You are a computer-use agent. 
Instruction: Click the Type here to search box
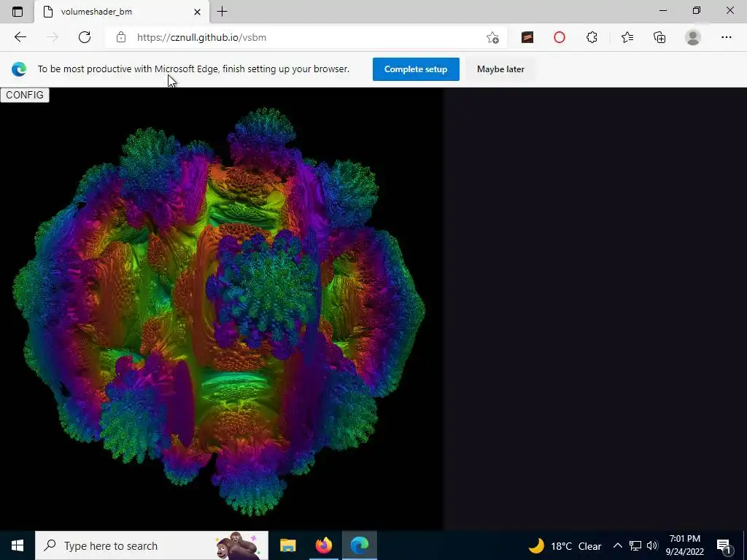[152, 545]
